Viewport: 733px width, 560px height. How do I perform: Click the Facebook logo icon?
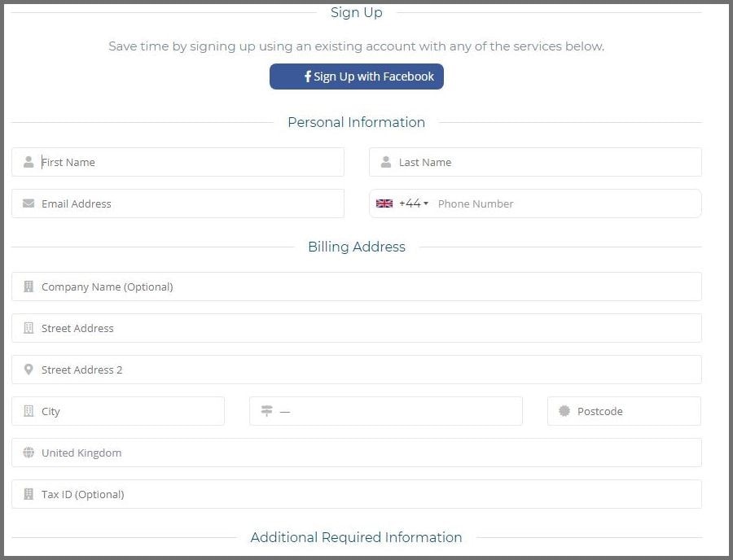[x=308, y=77]
